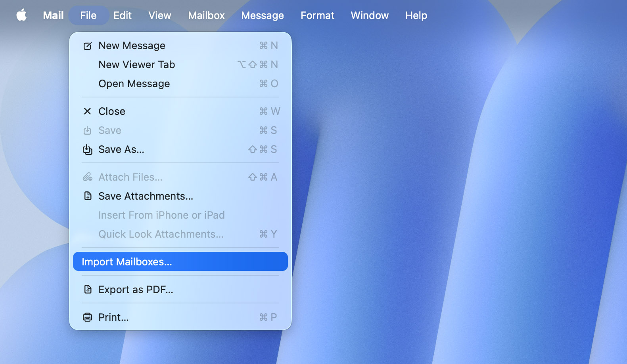
Task: Click the paperclip icon for Attach Files
Action: tap(87, 177)
